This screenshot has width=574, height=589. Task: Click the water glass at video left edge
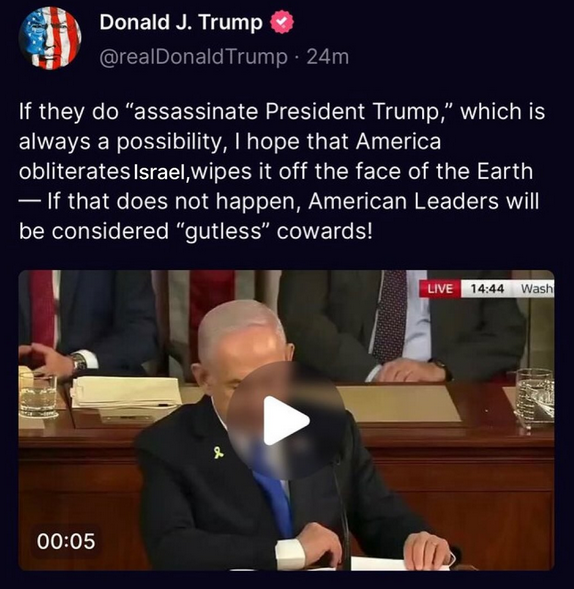tap(38, 394)
